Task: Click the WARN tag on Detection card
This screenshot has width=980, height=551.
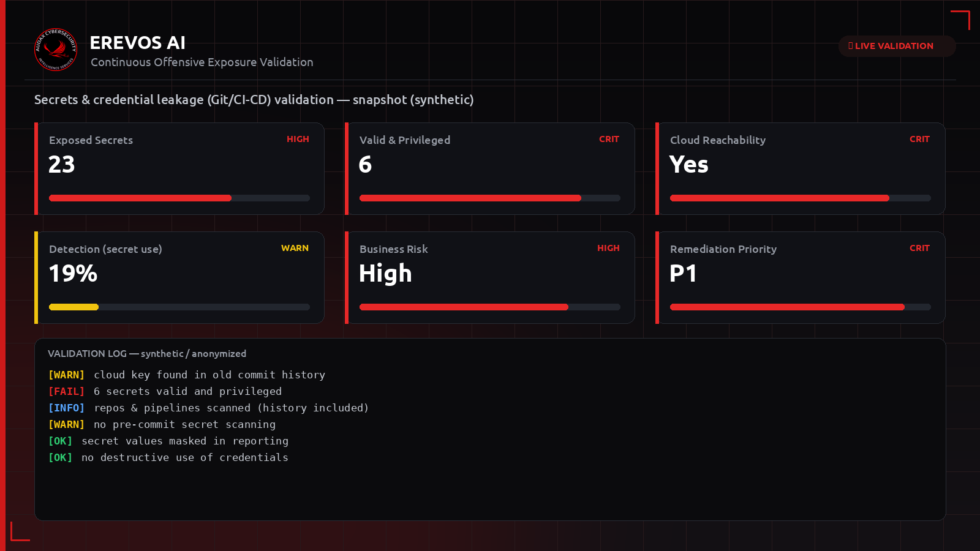Action: [x=295, y=248]
